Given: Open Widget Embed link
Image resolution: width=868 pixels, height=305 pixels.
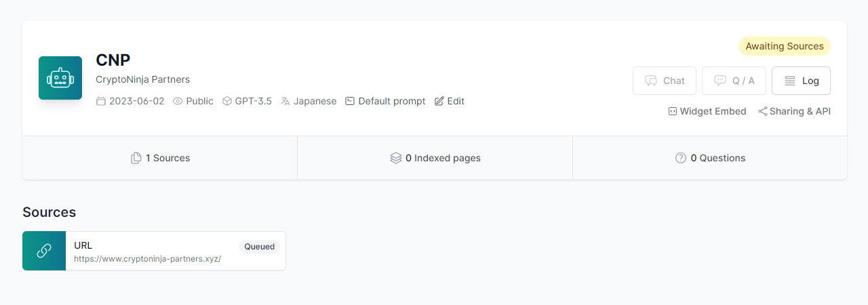Looking at the screenshot, I should [707, 111].
